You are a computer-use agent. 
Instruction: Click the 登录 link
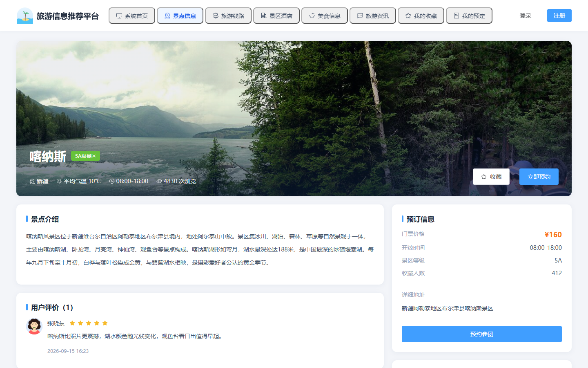(x=526, y=16)
